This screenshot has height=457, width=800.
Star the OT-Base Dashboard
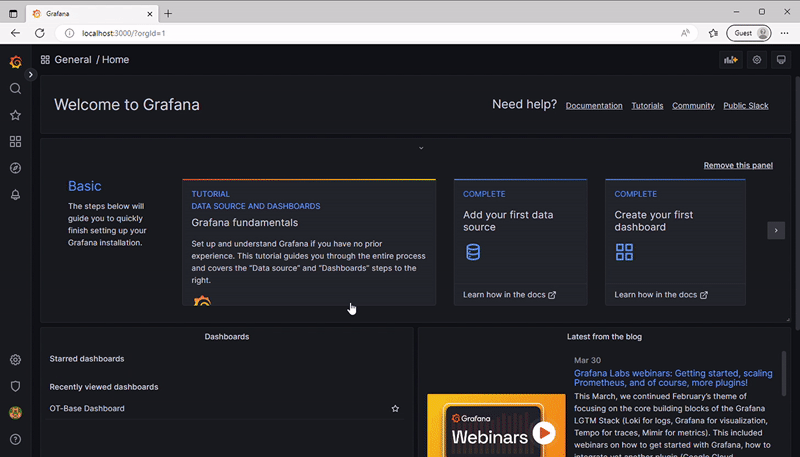[395, 409]
